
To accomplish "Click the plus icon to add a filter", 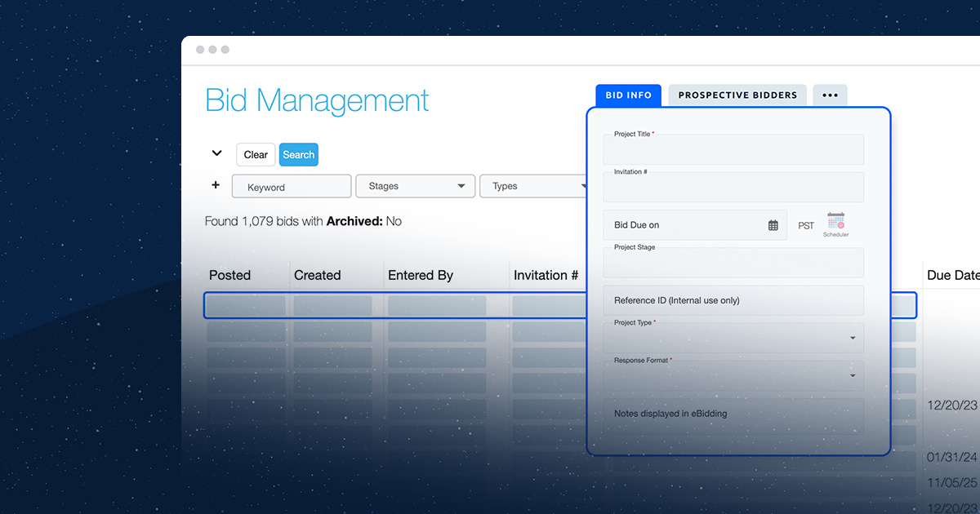I will (215, 186).
